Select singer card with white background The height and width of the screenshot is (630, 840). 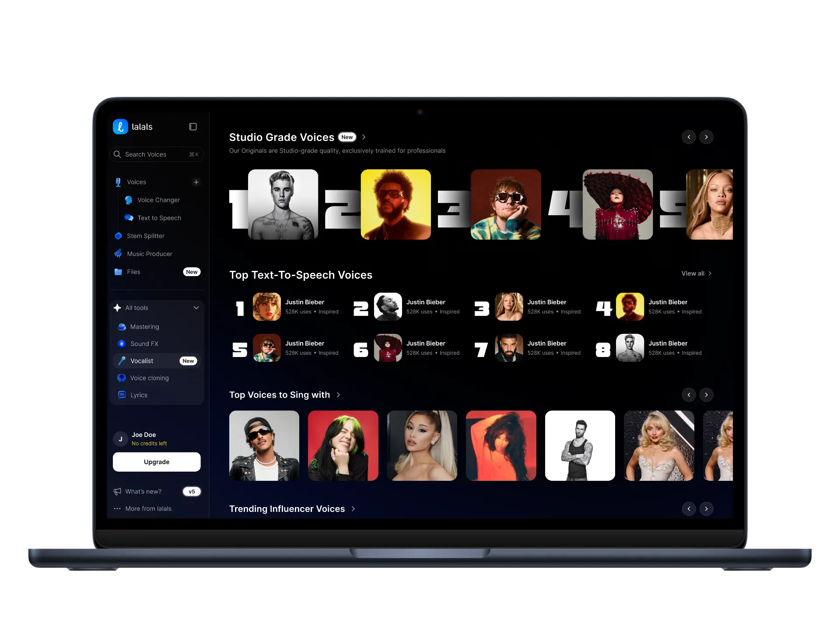coord(580,445)
